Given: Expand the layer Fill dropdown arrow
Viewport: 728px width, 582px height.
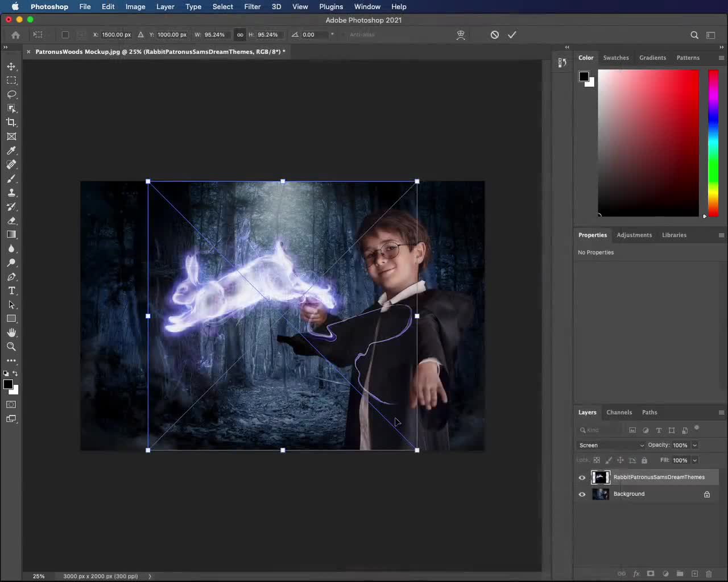Looking at the screenshot, I should point(694,460).
